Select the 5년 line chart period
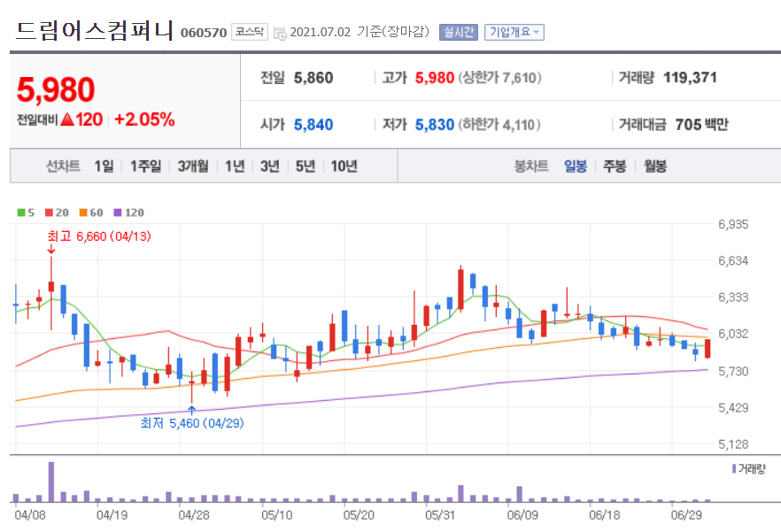This screenshot has height=532, width=781. pos(305,166)
